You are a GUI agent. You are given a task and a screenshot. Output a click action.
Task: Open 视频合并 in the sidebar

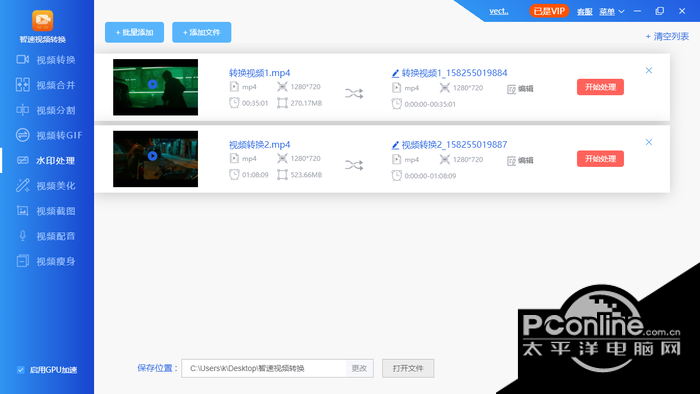46,85
